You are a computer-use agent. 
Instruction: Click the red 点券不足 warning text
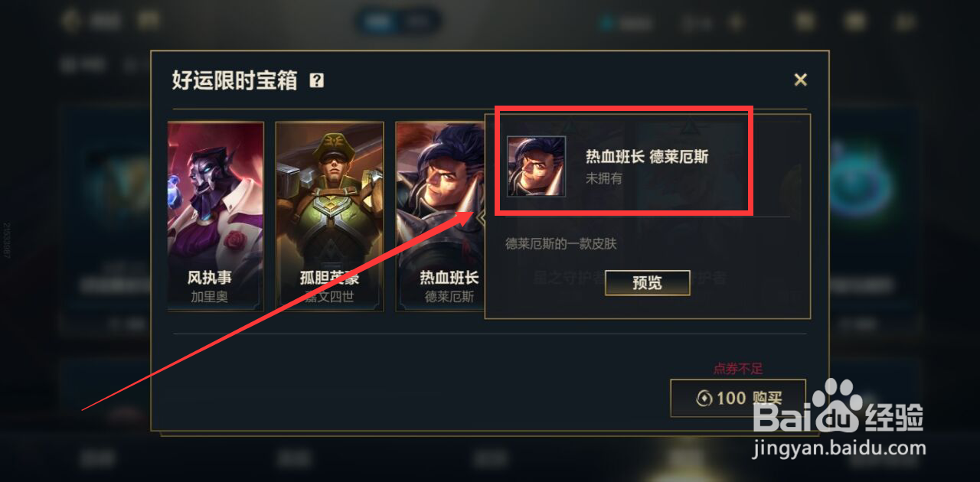click(x=738, y=369)
